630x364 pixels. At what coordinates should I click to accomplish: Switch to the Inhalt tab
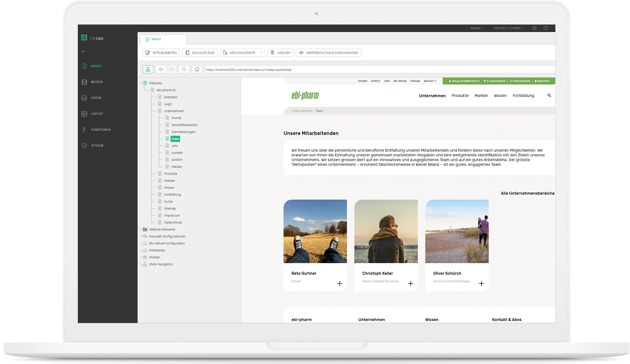163,39
